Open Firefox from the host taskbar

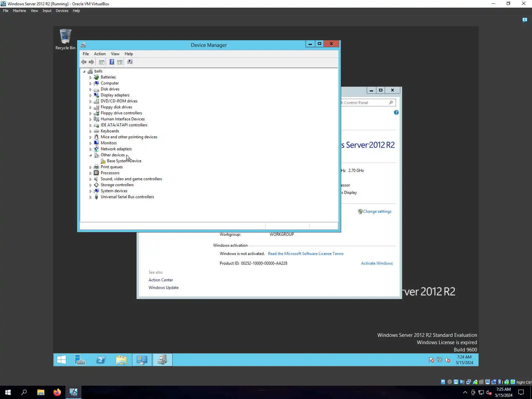pyautogui.click(x=57, y=392)
